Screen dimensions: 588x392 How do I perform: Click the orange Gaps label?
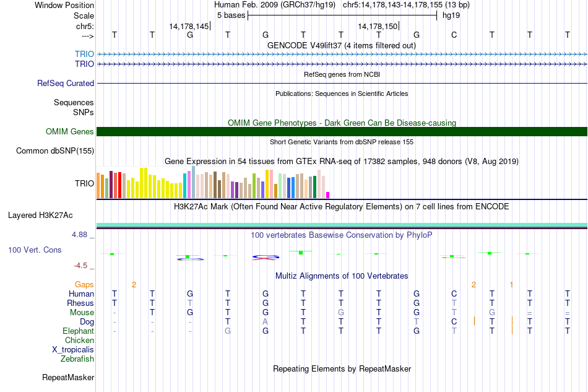(x=84, y=285)
